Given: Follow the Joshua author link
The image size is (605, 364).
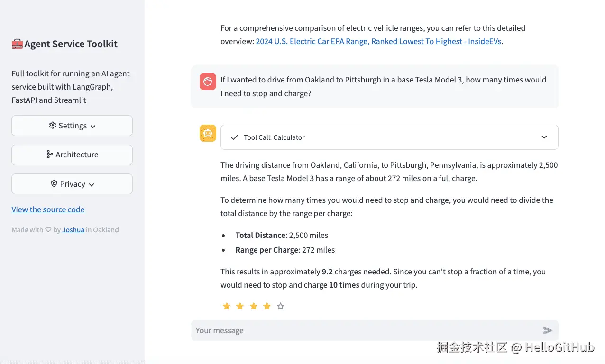Looking at the screenshot, I should (73, 230).
